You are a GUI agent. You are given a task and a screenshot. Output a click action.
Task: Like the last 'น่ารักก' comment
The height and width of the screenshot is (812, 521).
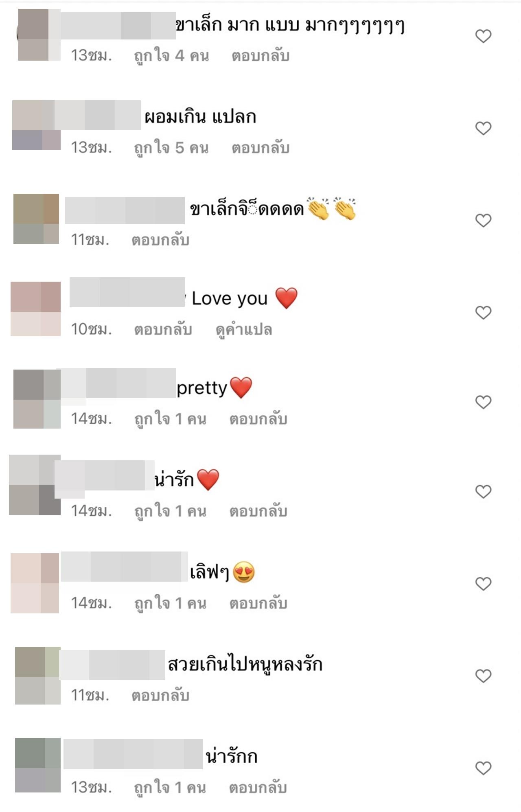point(483,768)
